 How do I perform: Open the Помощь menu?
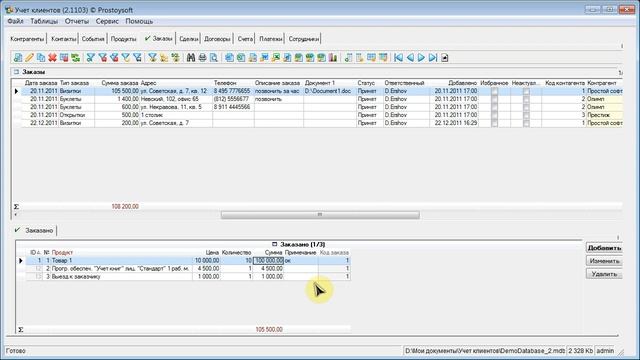click(139, 21)
